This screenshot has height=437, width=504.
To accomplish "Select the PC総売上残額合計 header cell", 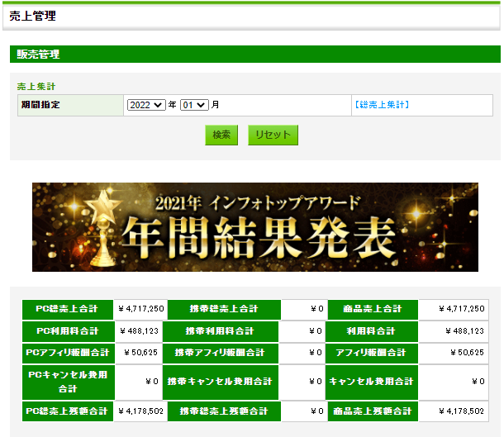I will click(x=67, y=411).
